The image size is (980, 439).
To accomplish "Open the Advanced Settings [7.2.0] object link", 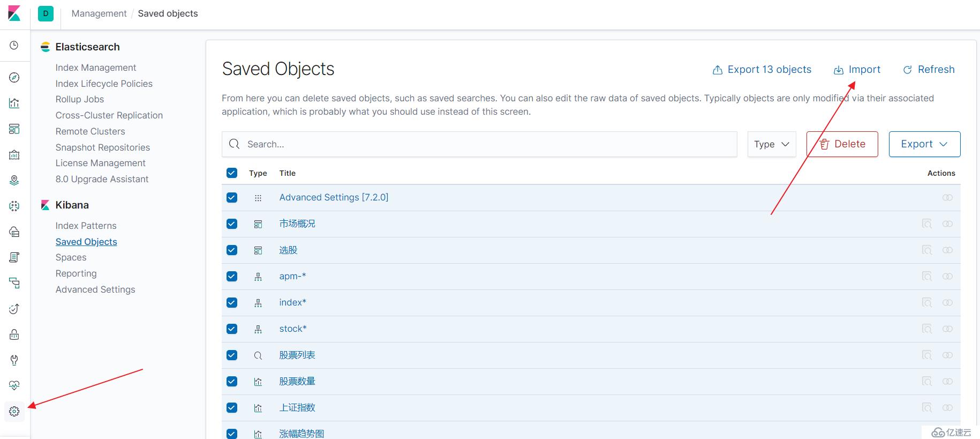I will [334, 197].
